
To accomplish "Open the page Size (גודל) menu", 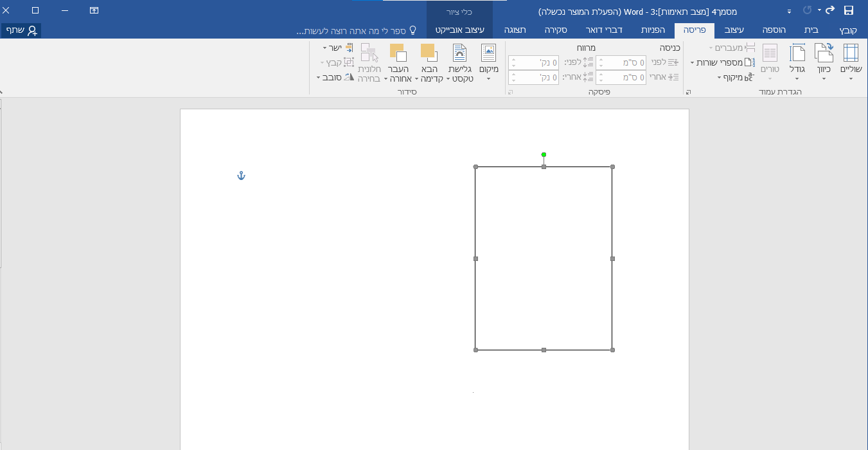I will point(797,62).
